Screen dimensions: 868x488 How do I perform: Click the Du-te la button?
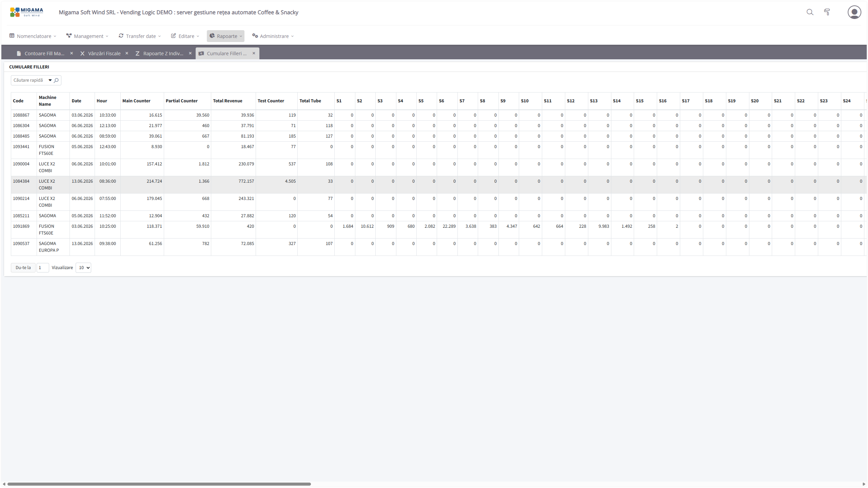coord(23,268)
